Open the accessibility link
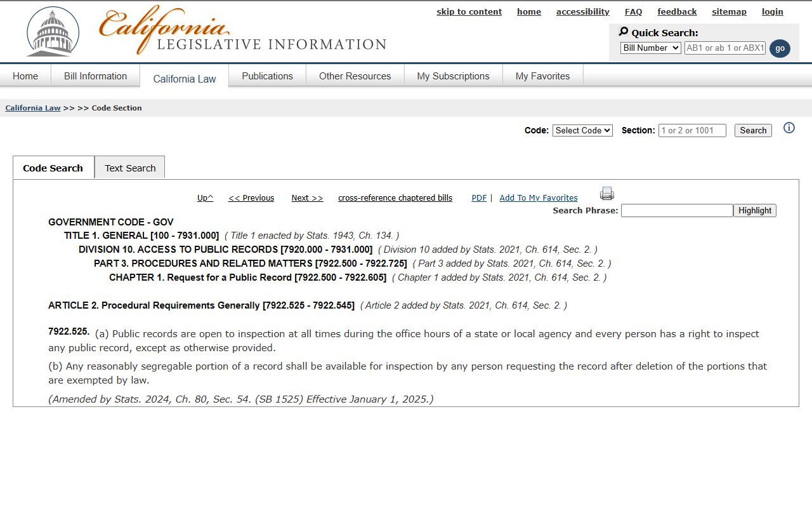This screenshot has height=508, width=812. tap(583, 11)
